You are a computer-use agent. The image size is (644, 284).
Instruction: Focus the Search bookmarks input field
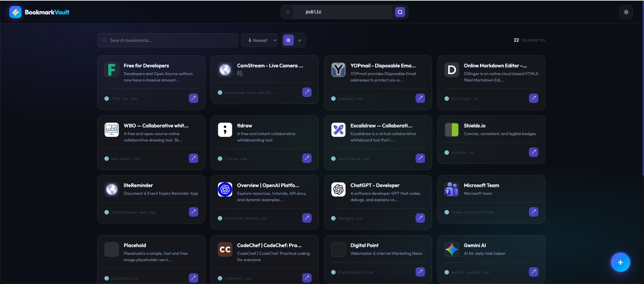point(168,40)
